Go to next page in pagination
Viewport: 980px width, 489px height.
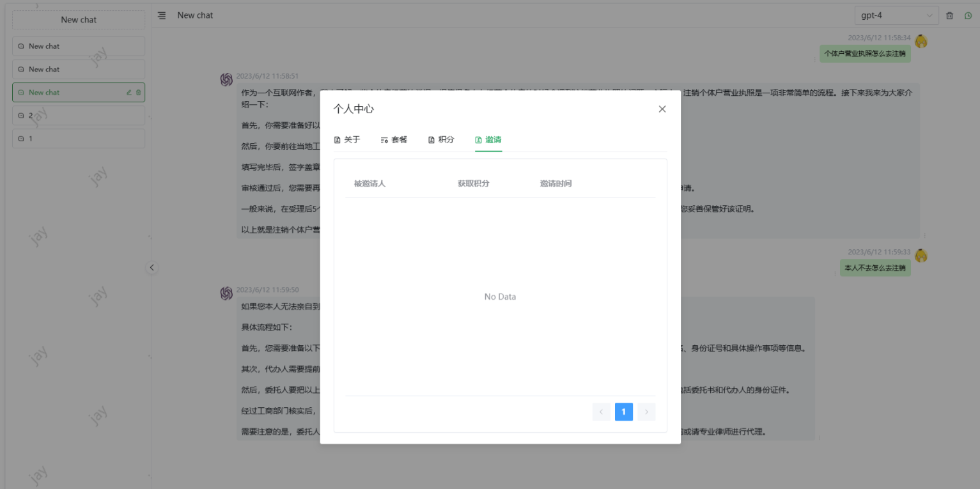tap(646, 412)
